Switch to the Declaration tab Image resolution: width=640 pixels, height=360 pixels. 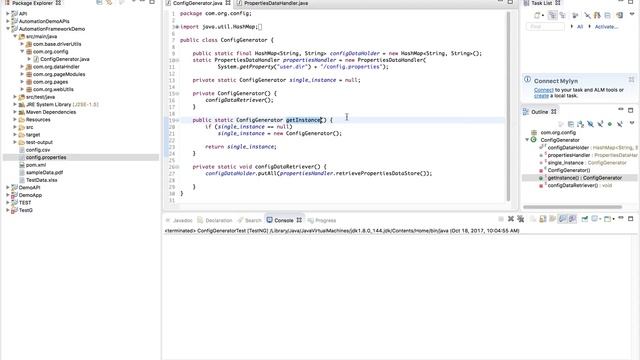pyautogui.click(x=215, y=220)
